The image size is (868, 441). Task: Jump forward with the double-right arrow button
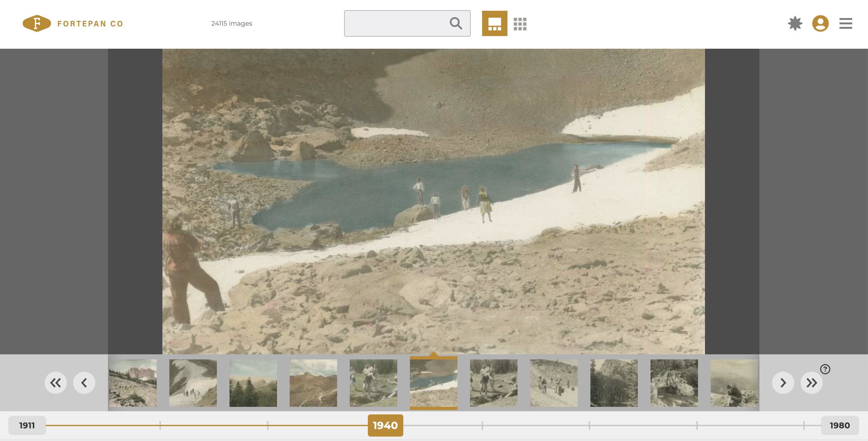[811, 382]
